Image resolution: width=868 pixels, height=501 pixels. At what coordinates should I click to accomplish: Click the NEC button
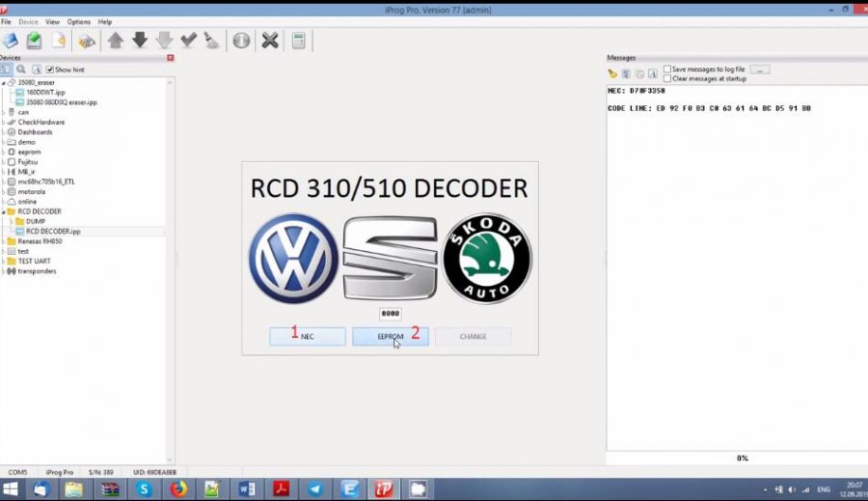click(x=308, y=336)
